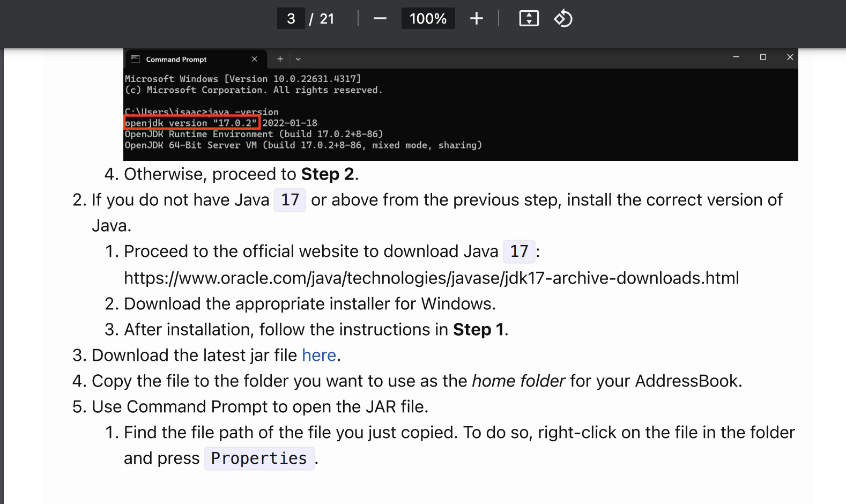Click the 100% zoom level field

tap(428, 19)
